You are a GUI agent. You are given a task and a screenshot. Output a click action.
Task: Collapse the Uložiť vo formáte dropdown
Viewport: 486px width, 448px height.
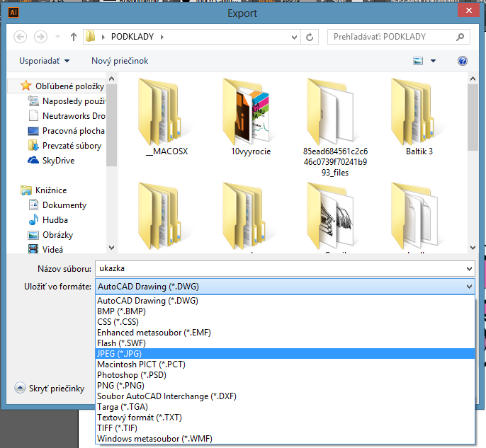point(468,286)
